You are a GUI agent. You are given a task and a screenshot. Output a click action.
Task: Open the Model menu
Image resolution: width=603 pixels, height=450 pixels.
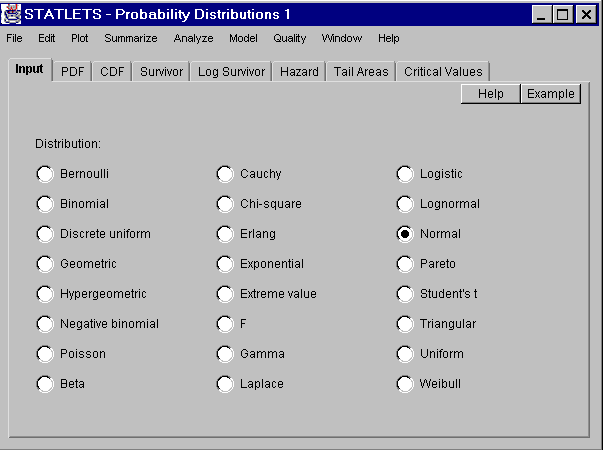243,38
